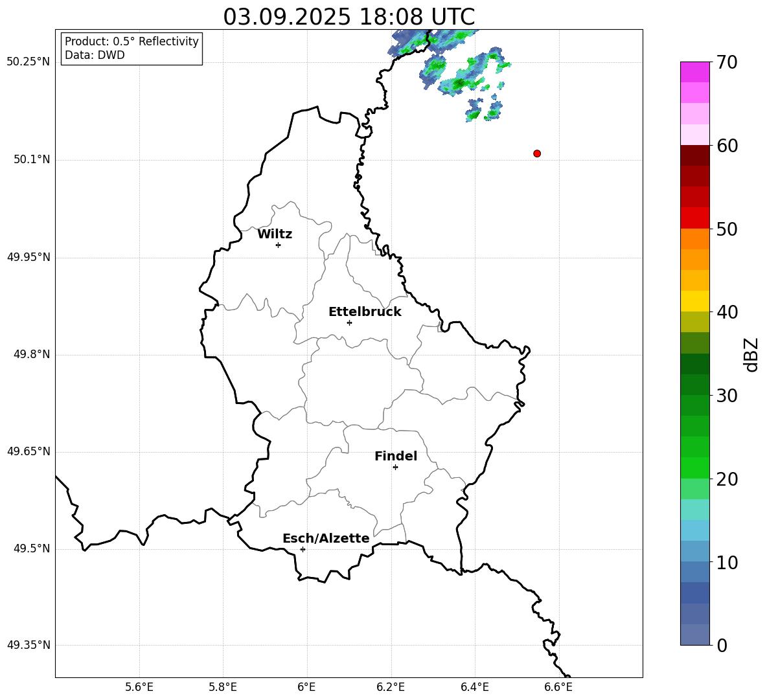Click the title 03.09.2025 18:08 UTC

point(349,17)
